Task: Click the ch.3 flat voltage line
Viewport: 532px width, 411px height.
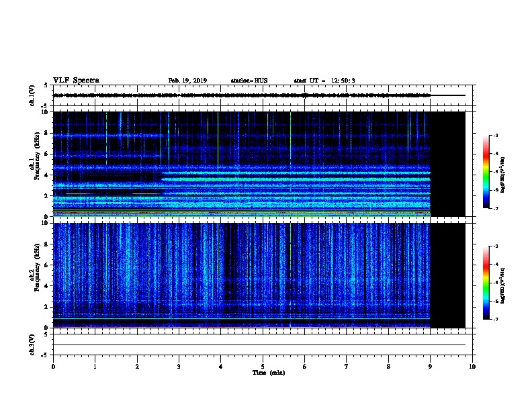Action: (x=259, y=345)
